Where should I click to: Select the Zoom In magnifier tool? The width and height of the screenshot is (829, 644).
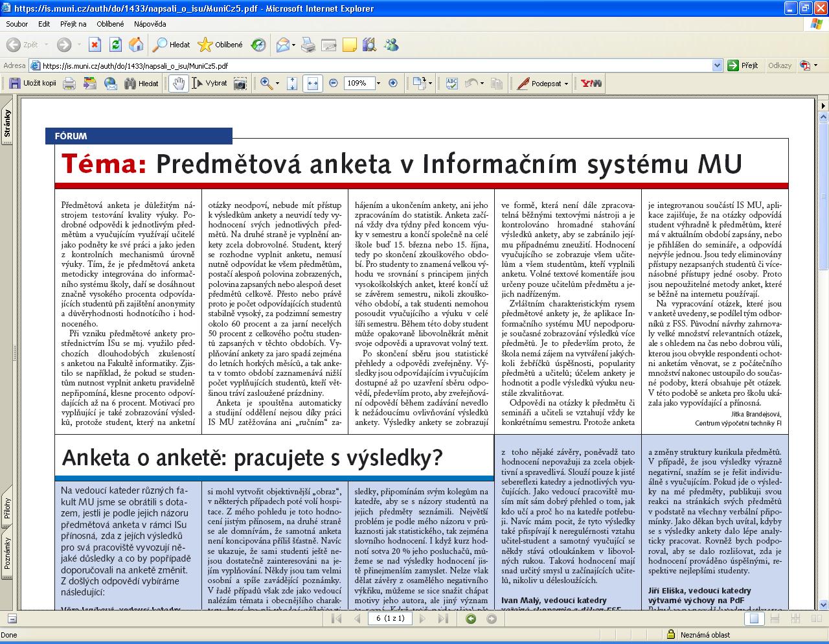pyautogui.click(x=266, y=83)
